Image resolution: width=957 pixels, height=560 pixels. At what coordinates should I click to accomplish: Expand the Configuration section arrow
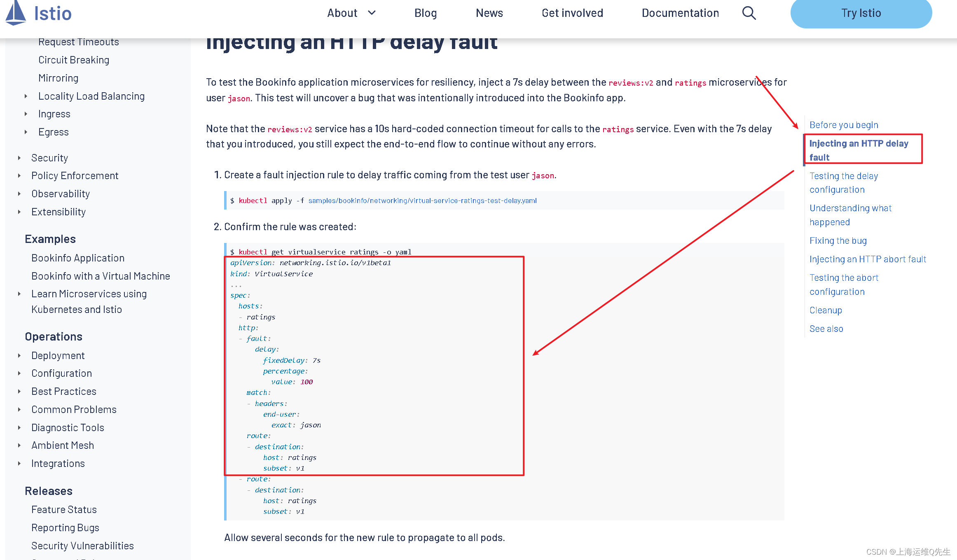point(19,373)
